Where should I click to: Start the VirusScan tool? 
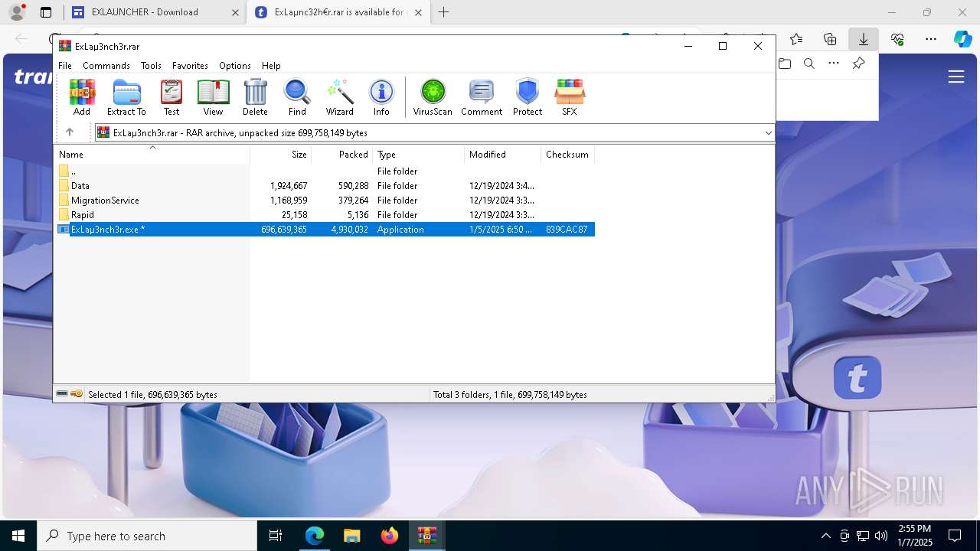click(433, 97)
